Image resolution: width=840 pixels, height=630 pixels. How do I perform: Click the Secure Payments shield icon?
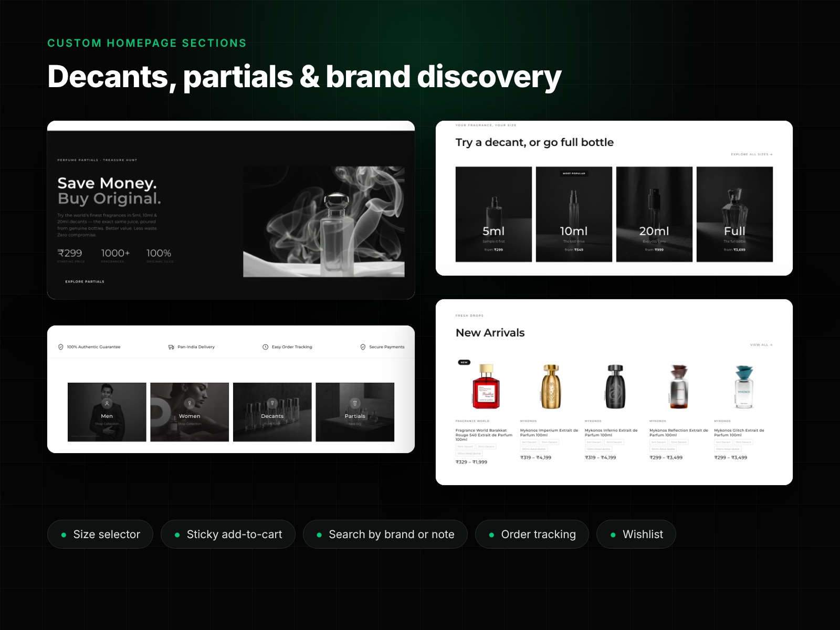pos(363,347)
